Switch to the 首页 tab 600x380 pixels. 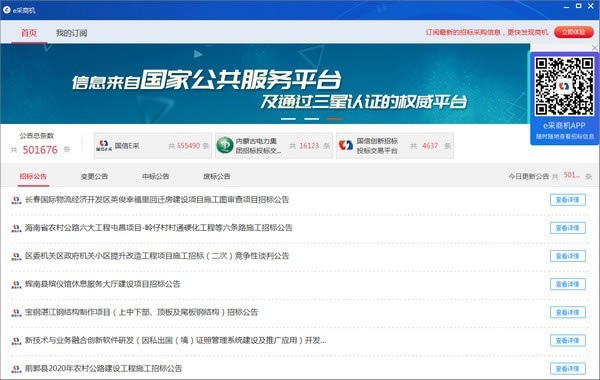point(29,33)
